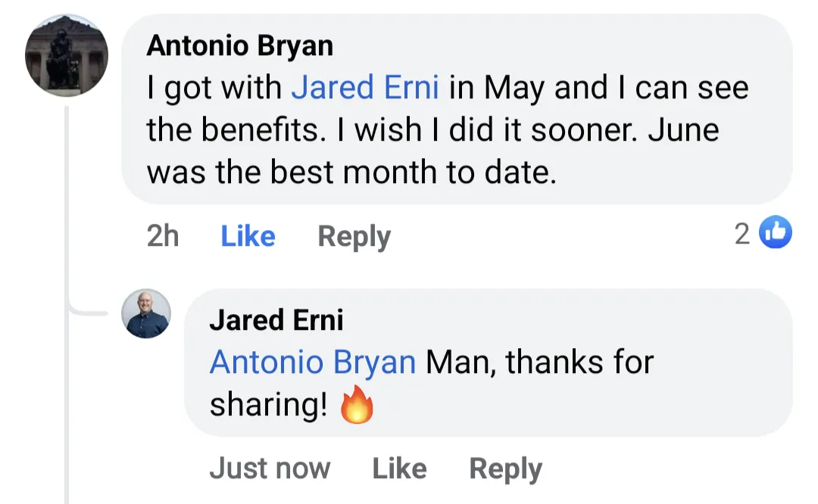Like Antonio Bryan's comment

(248, 236)
